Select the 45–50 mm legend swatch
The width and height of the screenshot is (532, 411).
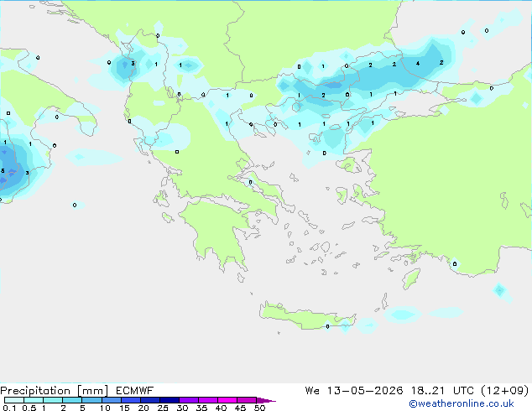click(247, 400)
